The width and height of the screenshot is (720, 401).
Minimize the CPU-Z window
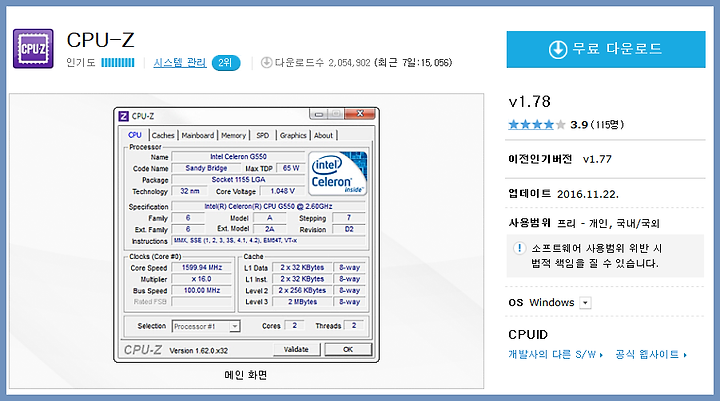click(x=319, y=113)
